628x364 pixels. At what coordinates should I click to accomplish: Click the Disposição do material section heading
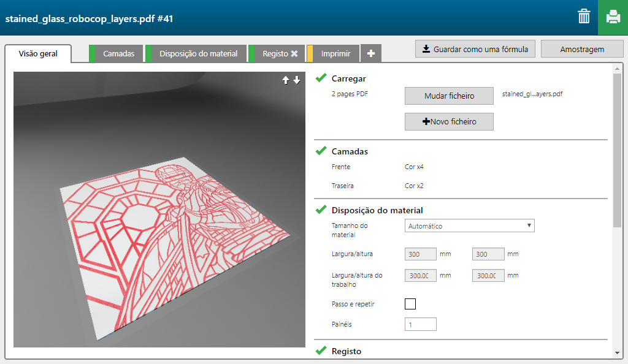[377, 210]
